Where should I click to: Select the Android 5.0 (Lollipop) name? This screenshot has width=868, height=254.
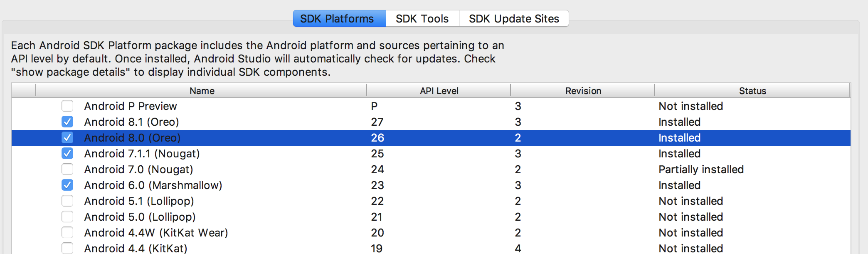(x=140, y=217)
